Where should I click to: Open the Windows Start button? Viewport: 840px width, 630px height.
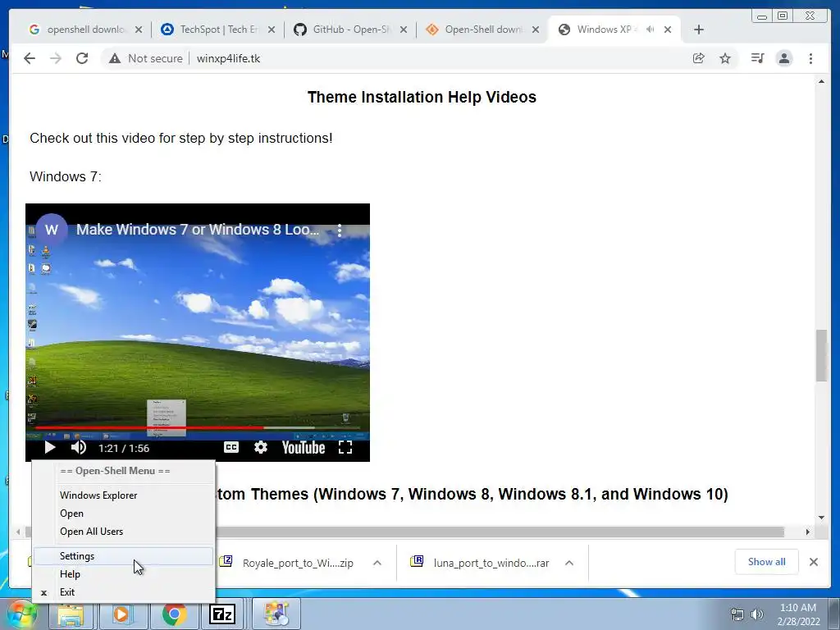pyautogui.click(x=22, y=614)
